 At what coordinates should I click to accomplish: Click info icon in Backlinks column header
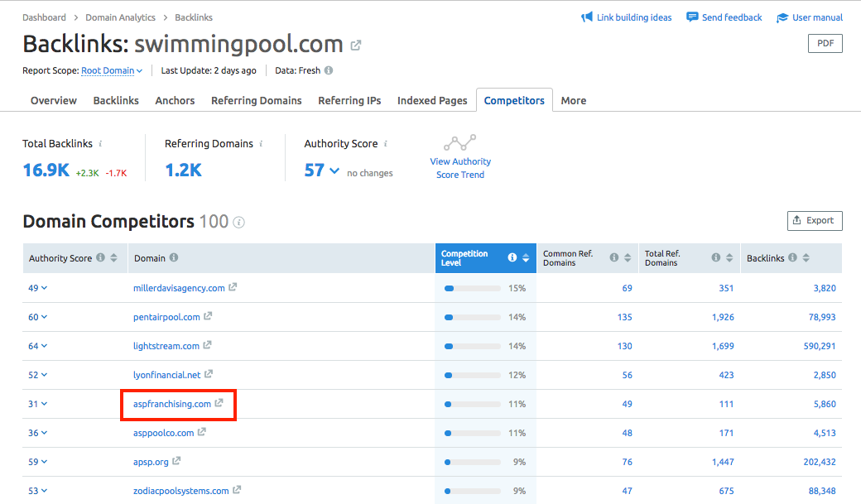(x=792, y=257)
